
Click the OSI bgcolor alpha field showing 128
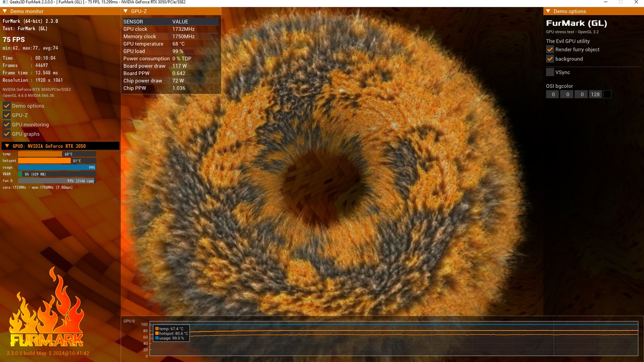click(x=595, y=94)
